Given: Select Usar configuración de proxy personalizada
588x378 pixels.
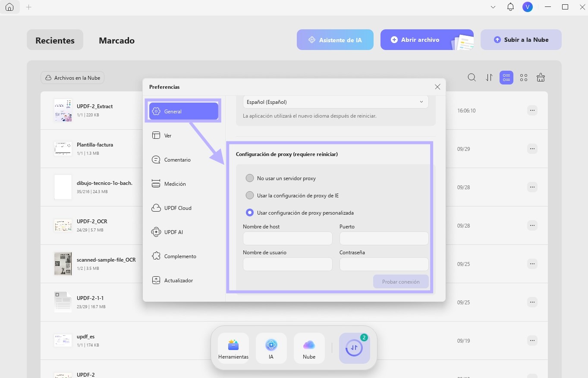Looking at the screenshot, I should point(249,212).
